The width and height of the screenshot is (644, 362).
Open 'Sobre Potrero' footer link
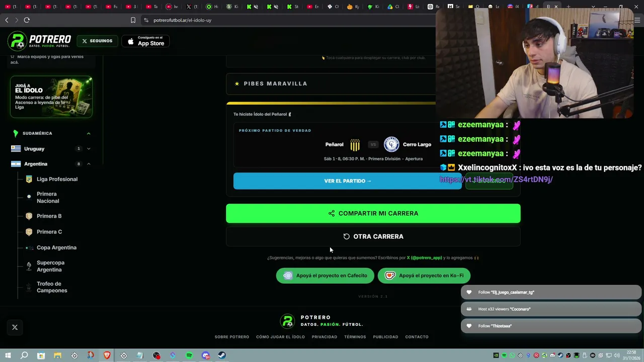(232, 337)
